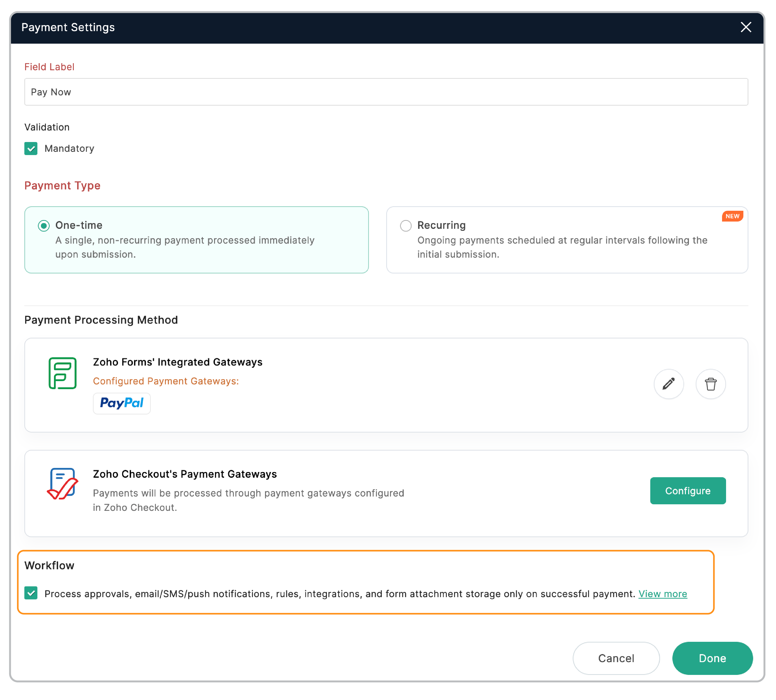Open the View more link
Screen dimensions: 776x700
coord(663,594)
